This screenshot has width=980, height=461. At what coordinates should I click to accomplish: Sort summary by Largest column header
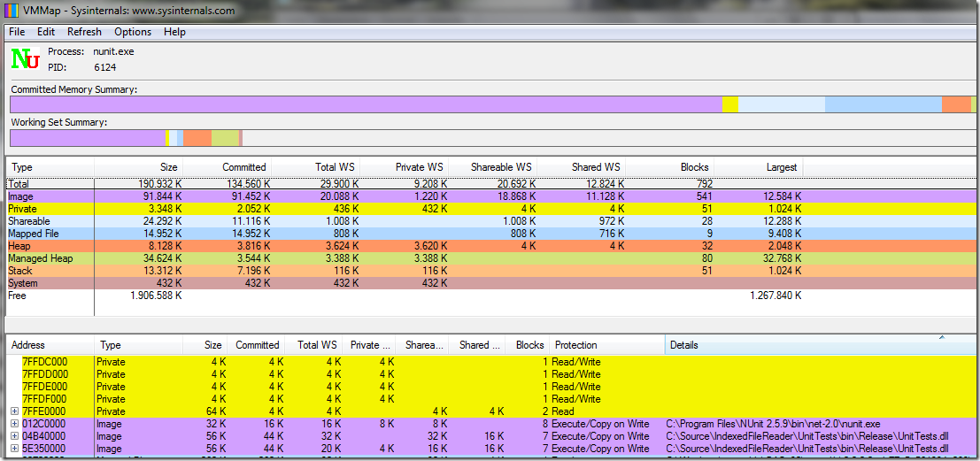760,167
